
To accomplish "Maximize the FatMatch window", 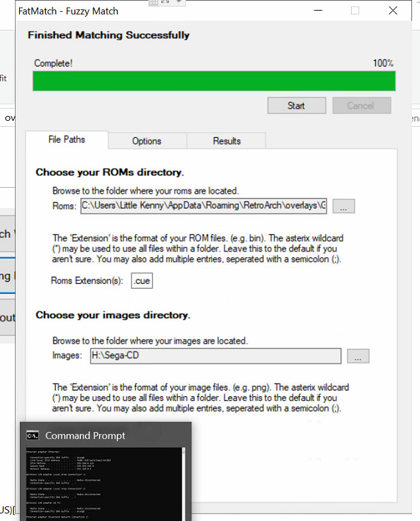I will pyautogui.click(x=355, y=11).
